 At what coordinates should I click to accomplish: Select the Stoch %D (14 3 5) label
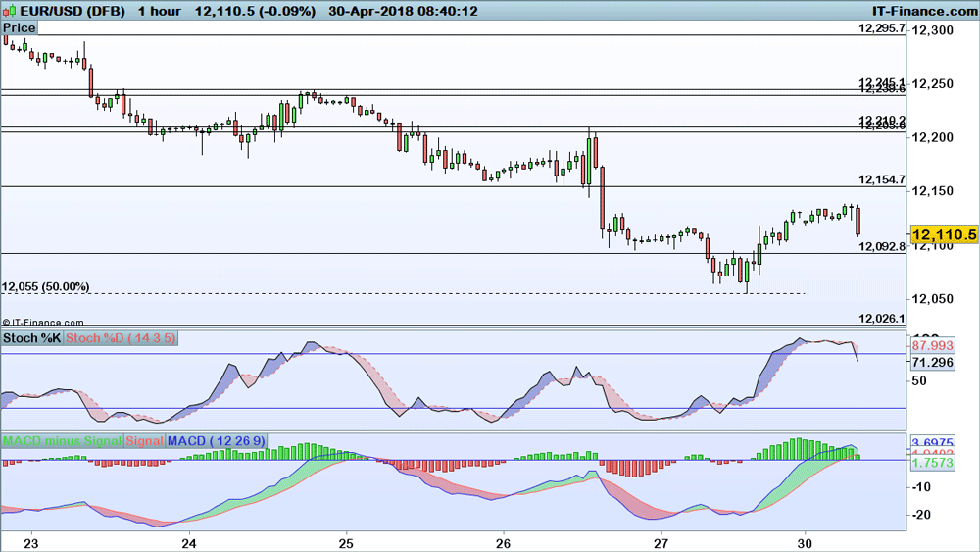(121, 338)
